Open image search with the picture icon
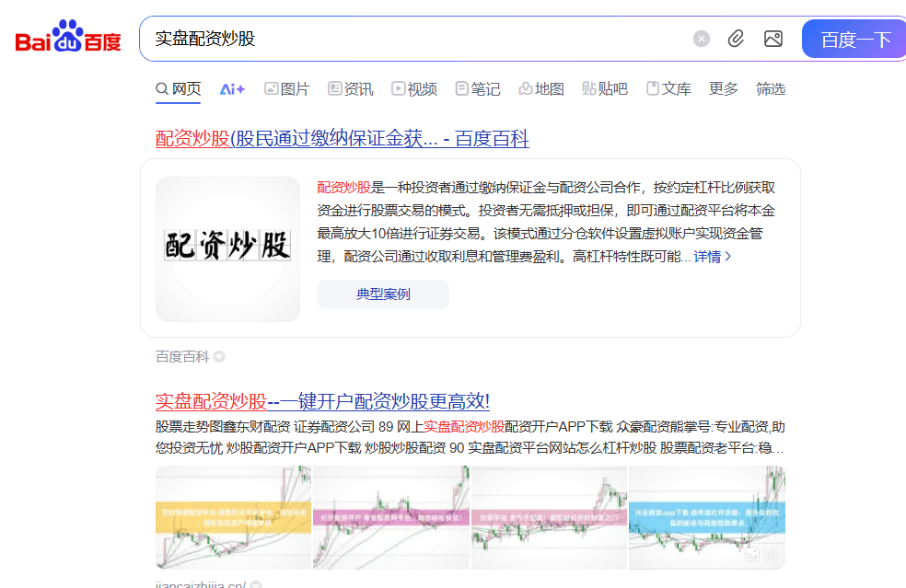 (772, 38)
